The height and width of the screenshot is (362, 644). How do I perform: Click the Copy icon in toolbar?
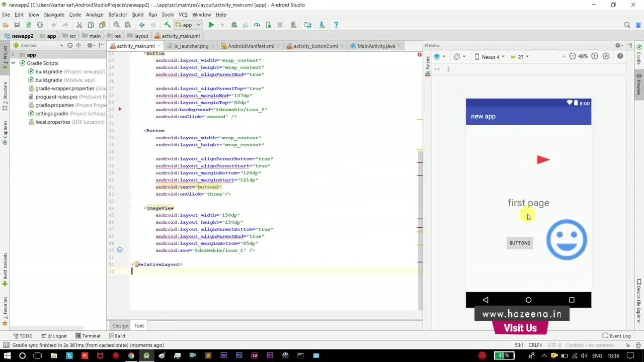pyautogui.click(x=91, y=25)
